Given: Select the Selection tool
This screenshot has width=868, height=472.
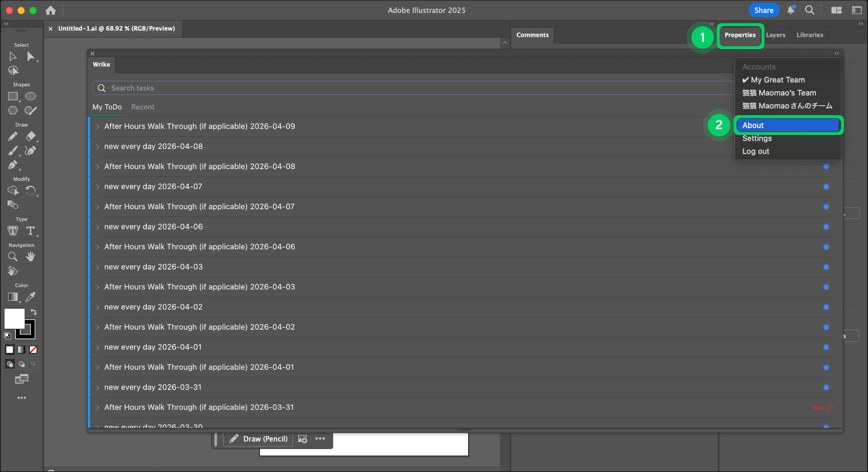Looking at the screenshot, I should click(13, 56).
